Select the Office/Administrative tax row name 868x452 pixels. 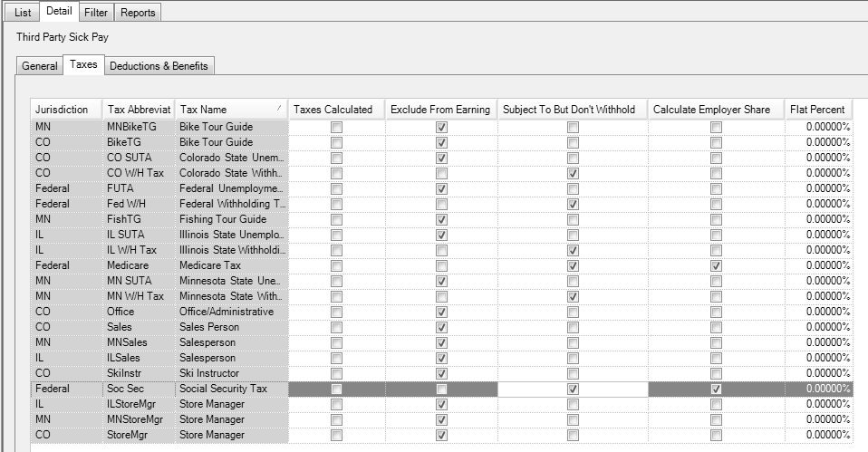pos(230,312)
